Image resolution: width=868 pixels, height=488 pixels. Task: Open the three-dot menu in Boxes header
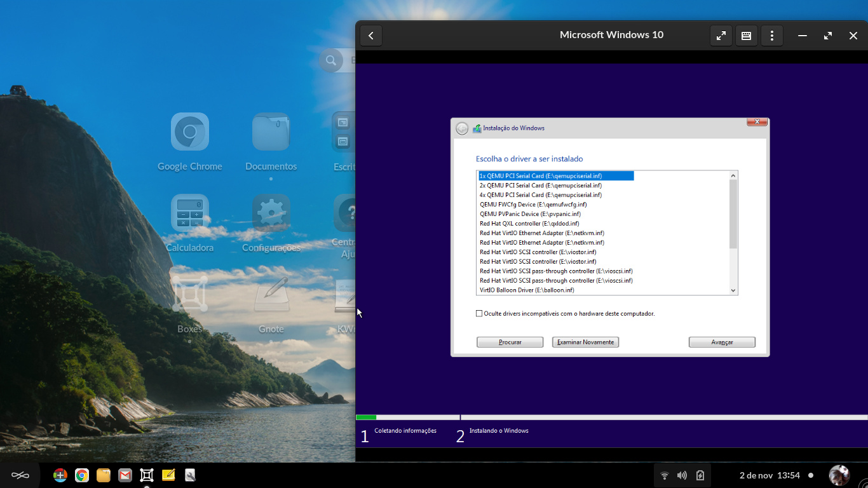pyautogui.click(x=772, y=36)
